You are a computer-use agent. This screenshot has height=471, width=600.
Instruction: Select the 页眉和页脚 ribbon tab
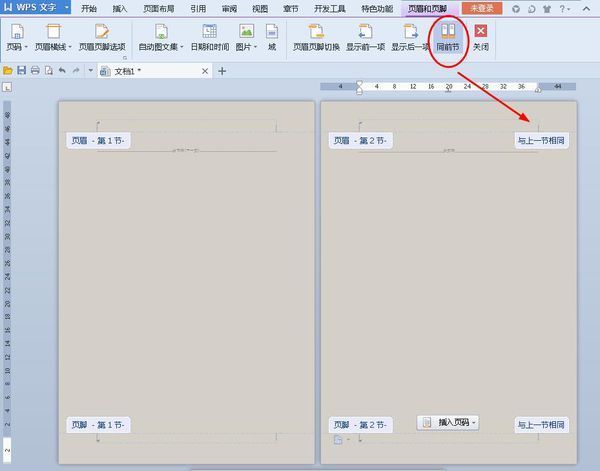click(x=427, y=8)
